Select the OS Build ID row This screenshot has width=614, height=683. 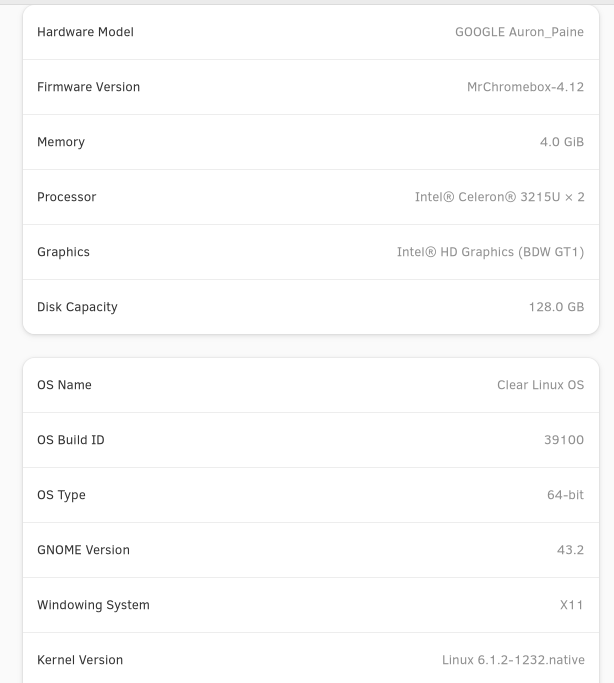tap(311, 440)
